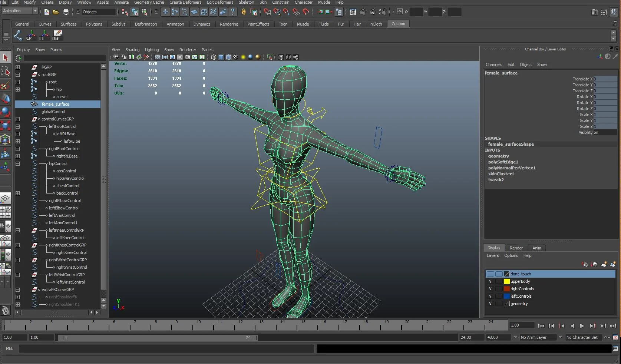
Task: Activate the Rotate tool in toolbox
Action: 6,112
